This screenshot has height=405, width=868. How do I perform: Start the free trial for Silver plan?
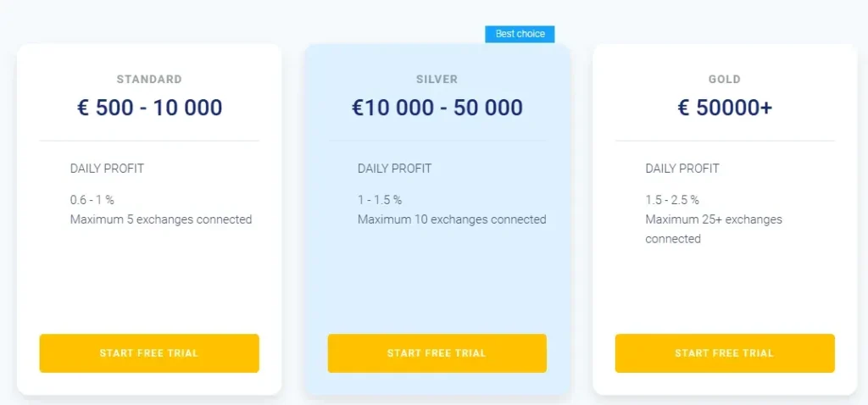click(x=437, y=353)
